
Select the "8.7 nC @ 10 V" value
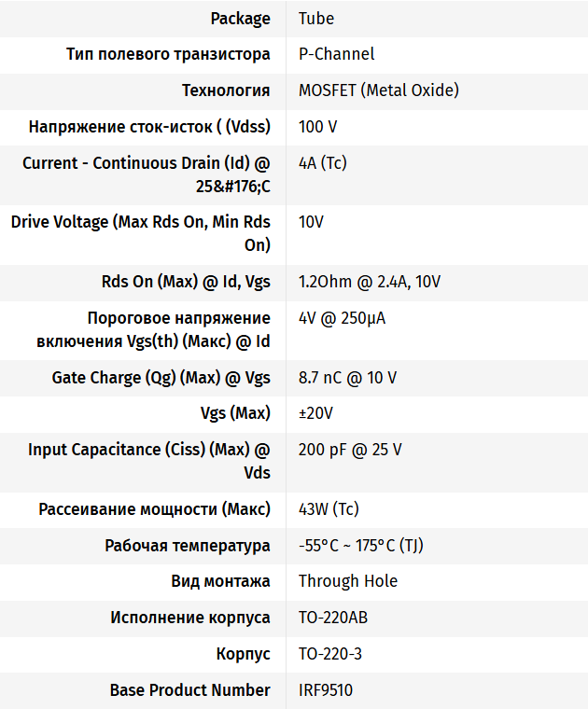point(347,378)
